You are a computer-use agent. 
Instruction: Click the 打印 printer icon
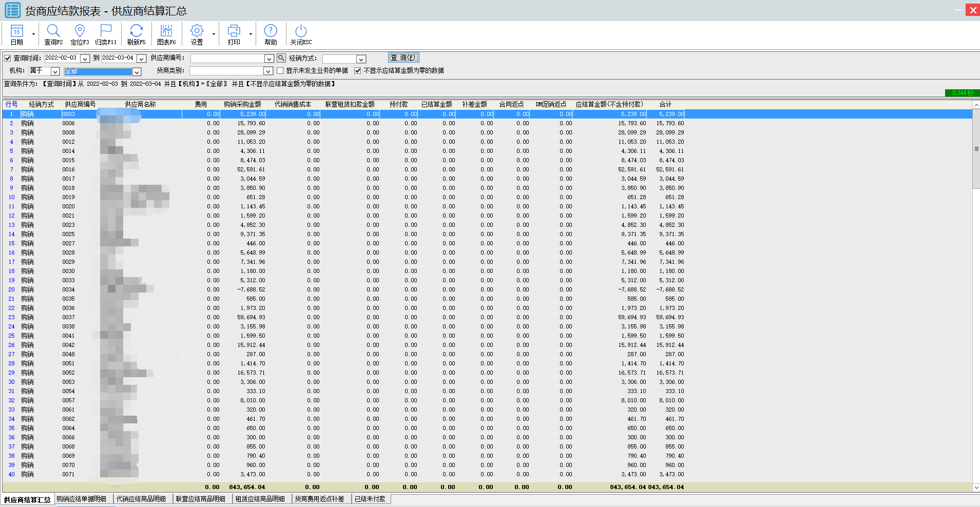pyautogui.click(x=234, y=31)
